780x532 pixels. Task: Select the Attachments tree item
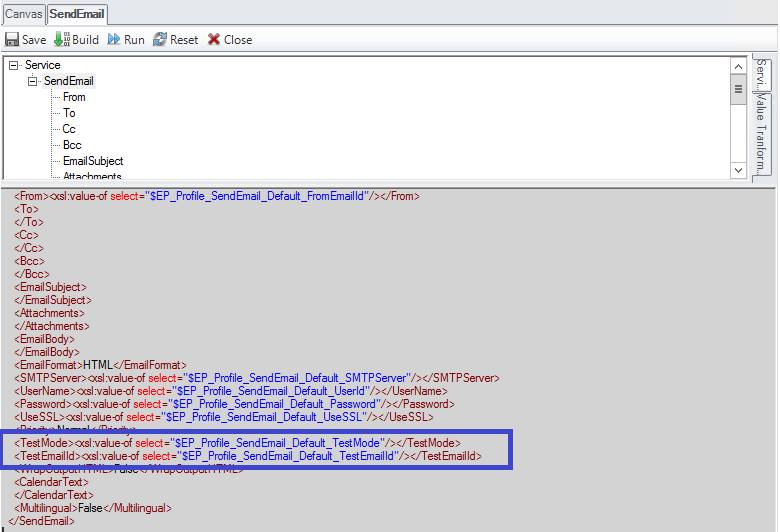pyautogui.click(x=92, y=176)
